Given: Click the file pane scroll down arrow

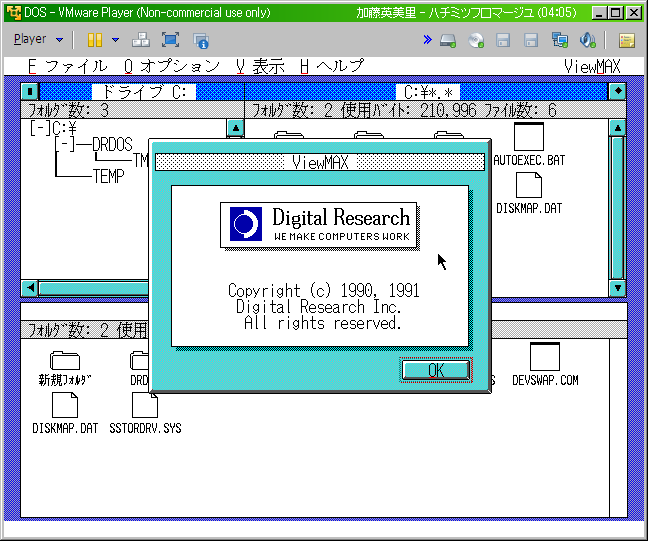Looking at the screenshot, I should point(617,288).
